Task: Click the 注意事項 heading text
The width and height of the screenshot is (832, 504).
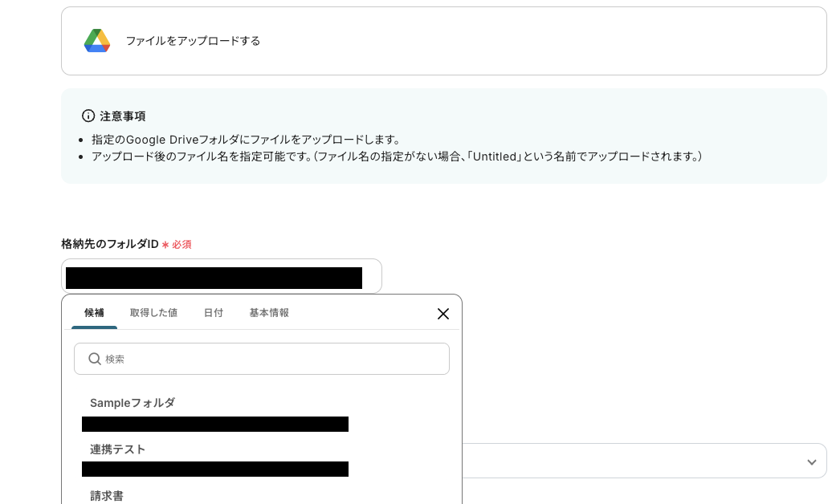Action: (122, 115)
